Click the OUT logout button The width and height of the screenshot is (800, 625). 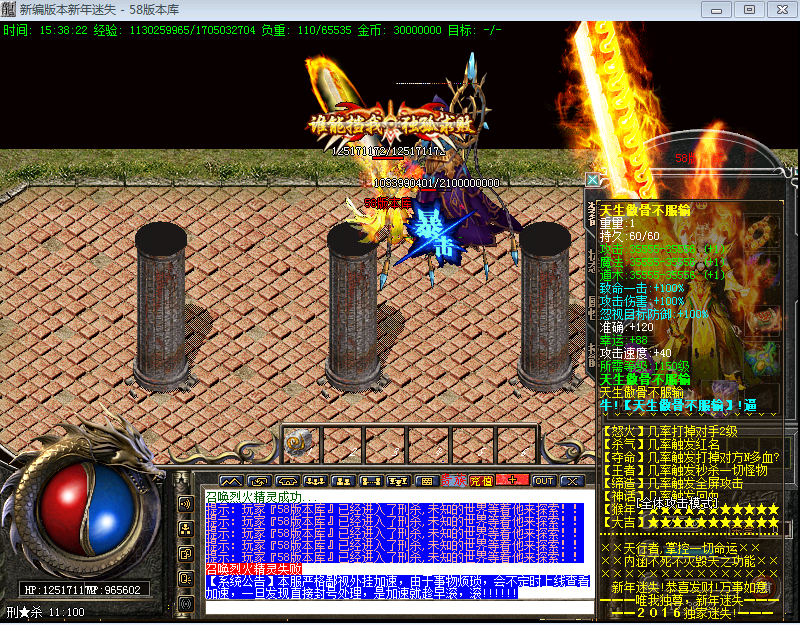[544, 481]
